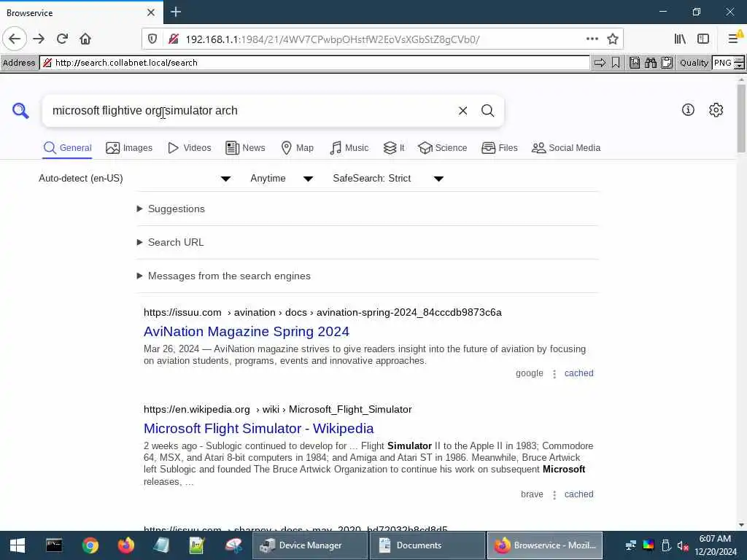
Task: Select the General search tab
Action: (x=67, y=147)
